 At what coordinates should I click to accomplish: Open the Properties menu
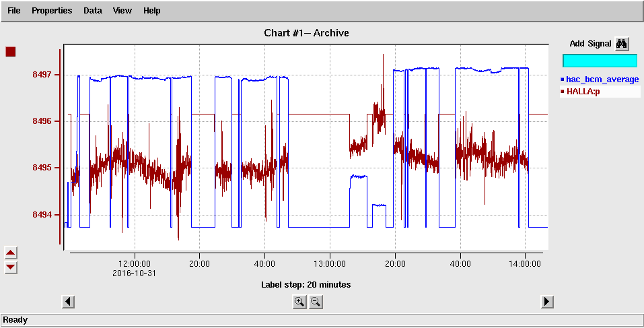(52, 11)
